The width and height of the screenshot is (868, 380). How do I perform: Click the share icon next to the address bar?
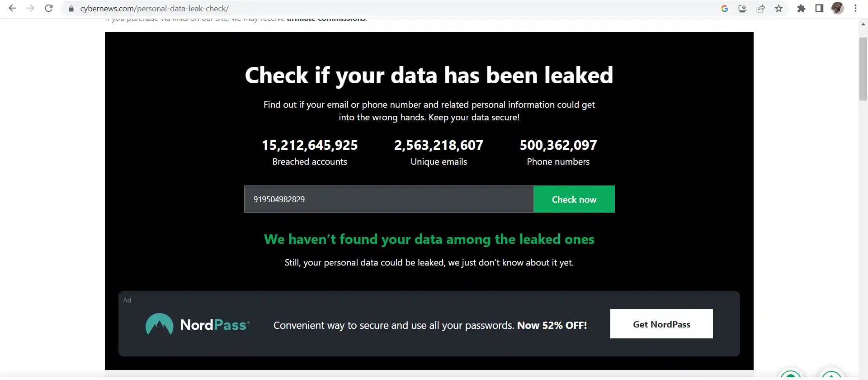[x=761, y=9]
